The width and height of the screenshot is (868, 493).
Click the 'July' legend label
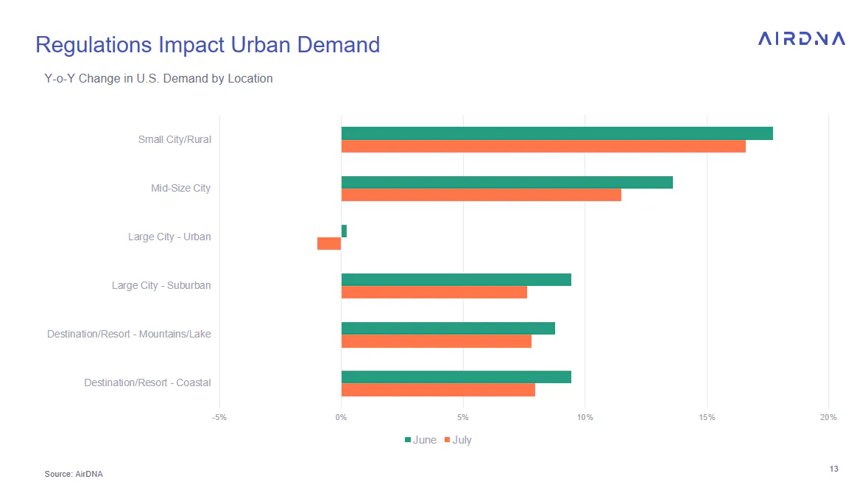coord(462,440)
